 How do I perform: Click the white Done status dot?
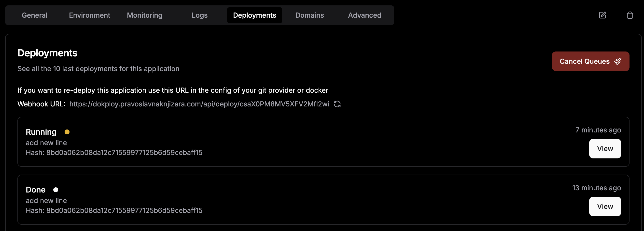(x=56, y=190)
